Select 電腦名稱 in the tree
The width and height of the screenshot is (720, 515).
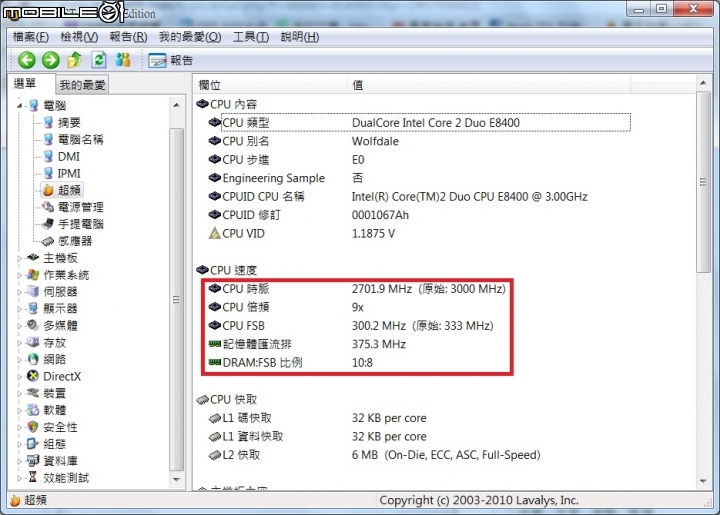80,140
